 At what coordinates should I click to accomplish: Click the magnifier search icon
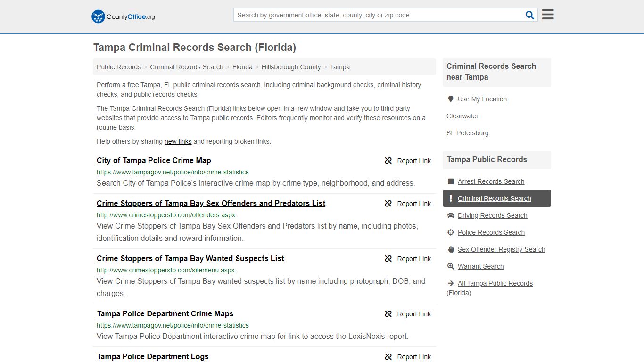(x=530, y=15)
